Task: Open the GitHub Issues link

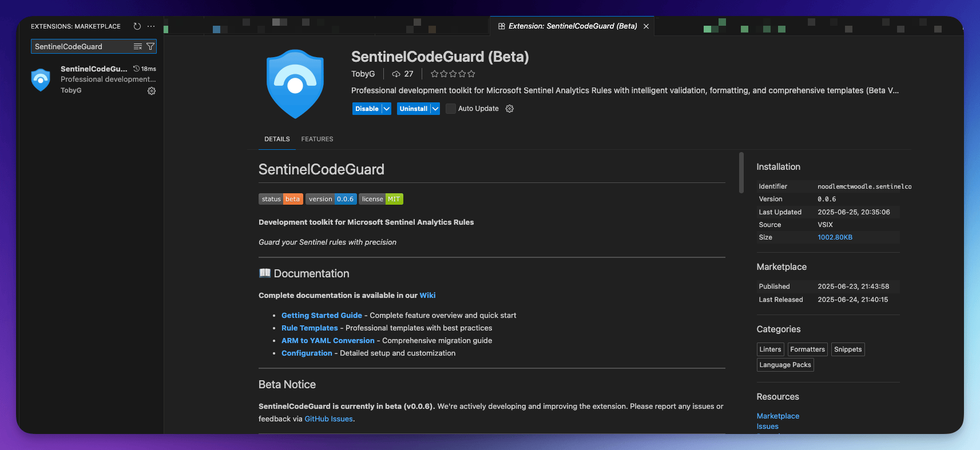Action: pos(328,419)
